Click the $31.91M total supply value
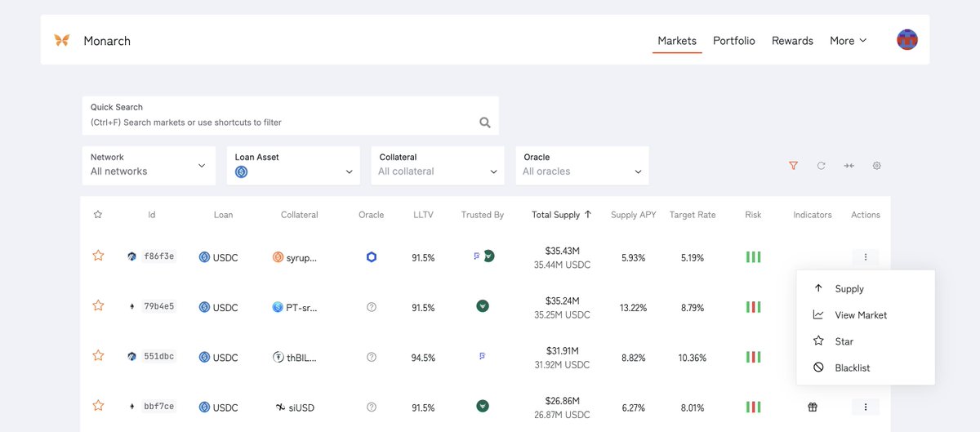The width and height of the screenshot is (980, 432). pyautogui.click(x=562, y=351)
